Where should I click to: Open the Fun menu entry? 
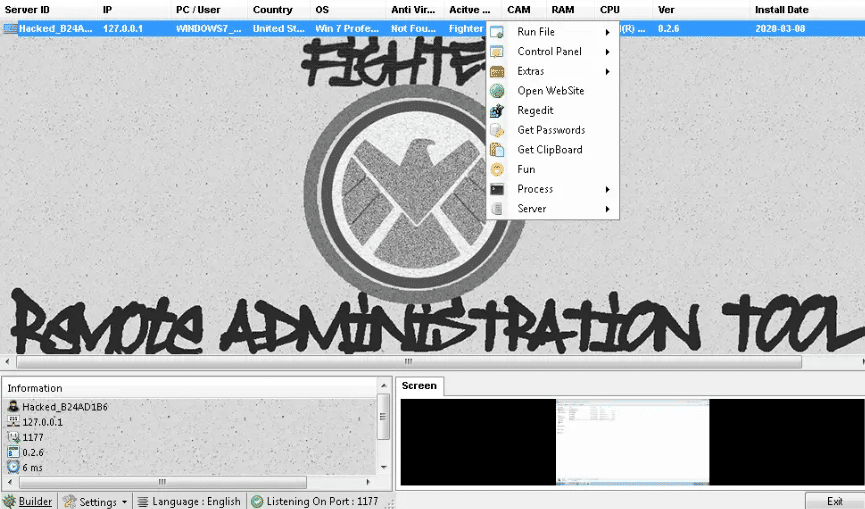[x=552, y=169]
